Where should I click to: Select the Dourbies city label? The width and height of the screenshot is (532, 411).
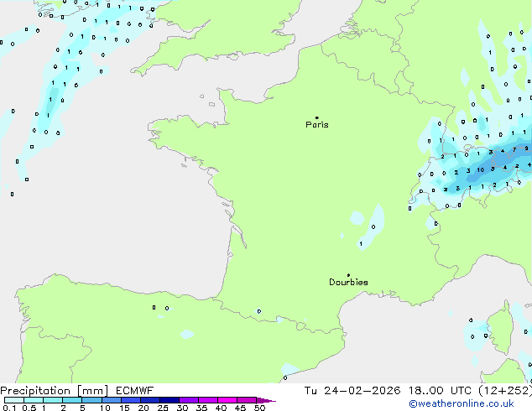pyautogui.click(x=348, y=282)
